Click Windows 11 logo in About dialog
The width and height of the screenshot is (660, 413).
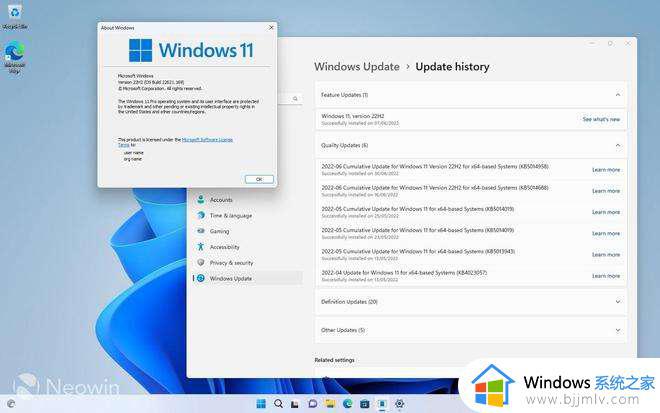pos(191,51)
